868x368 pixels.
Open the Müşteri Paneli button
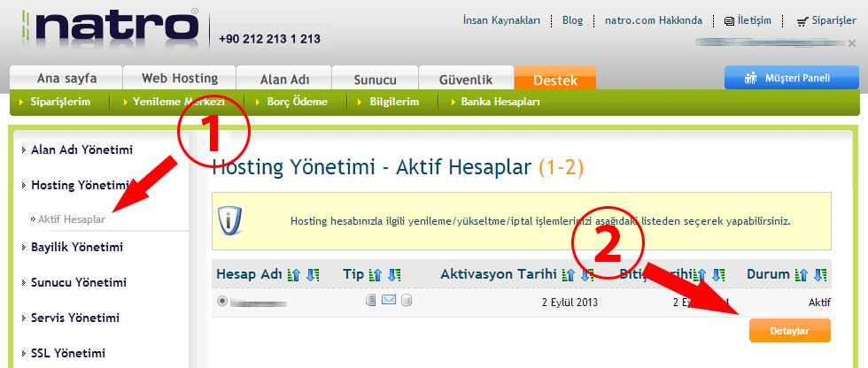tap(792, 78)
